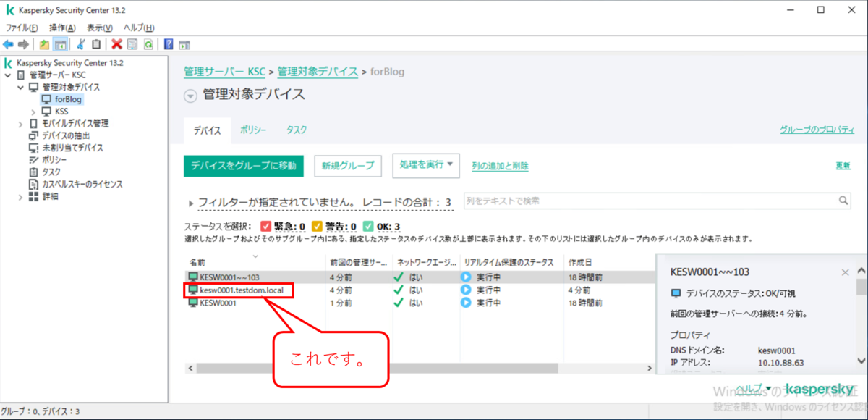This screenshot has height=420, width=868.
Task: Open the ファイル menu
Action: click(22, 28)
